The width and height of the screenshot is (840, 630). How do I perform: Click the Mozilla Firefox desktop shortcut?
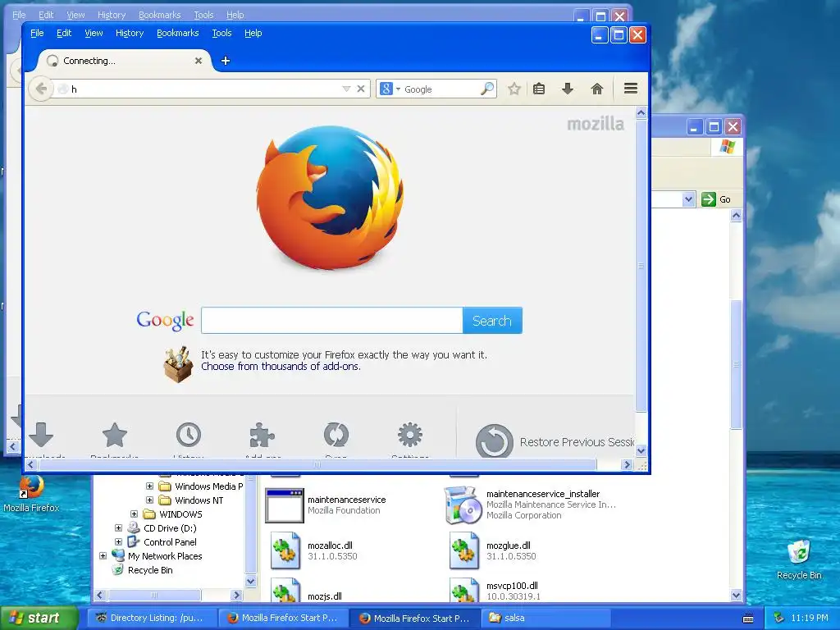pyautogui.click(x=31, y=493)
